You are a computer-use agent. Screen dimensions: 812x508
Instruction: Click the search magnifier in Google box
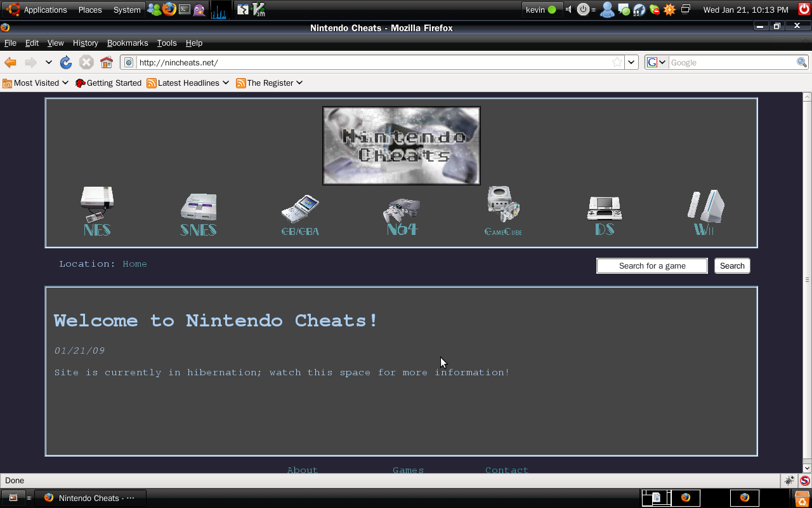(x=802, y=62)
